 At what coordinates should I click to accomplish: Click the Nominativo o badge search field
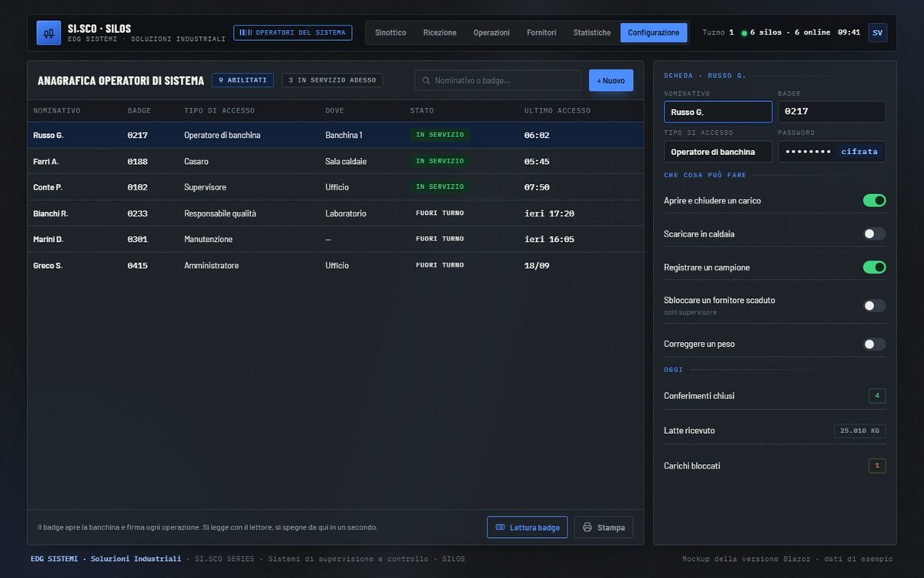[497, 80]
